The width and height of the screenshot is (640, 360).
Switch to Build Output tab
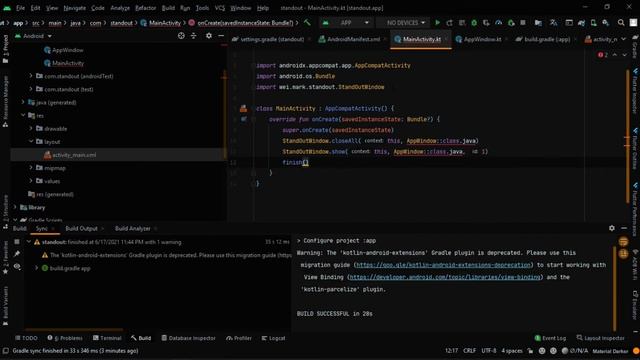point(81,228)
